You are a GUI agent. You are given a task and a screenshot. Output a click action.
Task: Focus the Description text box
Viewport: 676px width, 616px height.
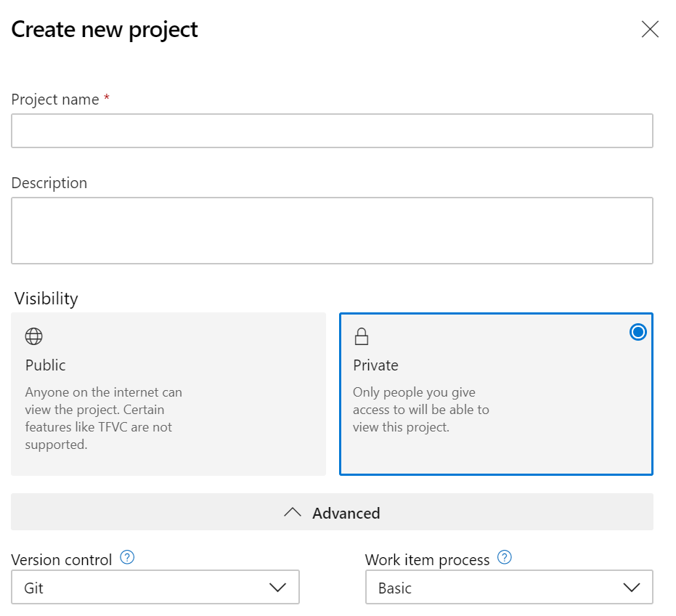click(x=332, y=230)
